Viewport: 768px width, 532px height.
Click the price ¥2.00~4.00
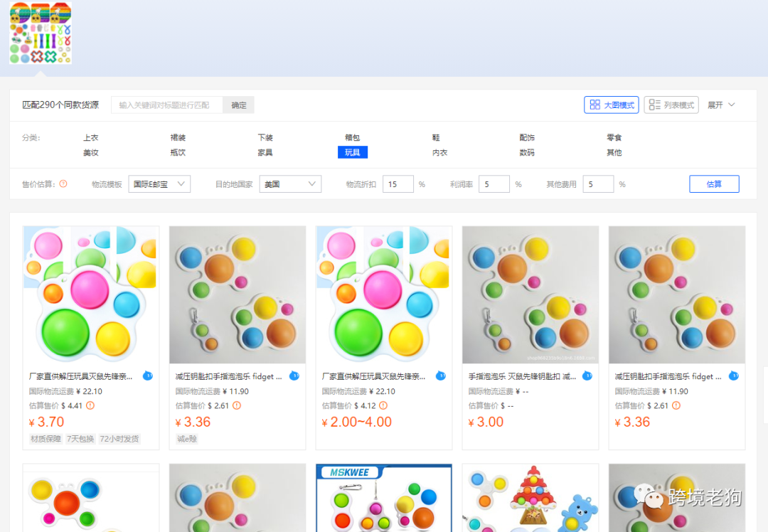coord(356,422)
